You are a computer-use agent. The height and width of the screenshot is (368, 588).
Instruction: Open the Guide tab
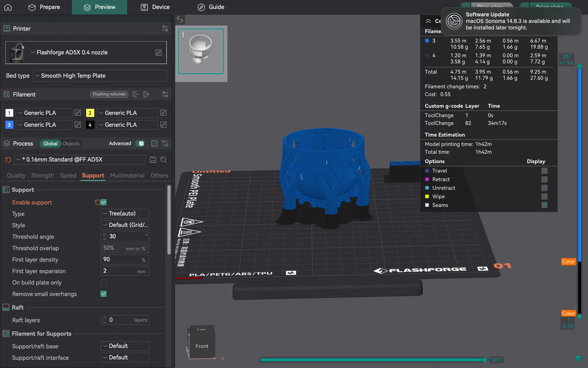(x=211, y=7)
